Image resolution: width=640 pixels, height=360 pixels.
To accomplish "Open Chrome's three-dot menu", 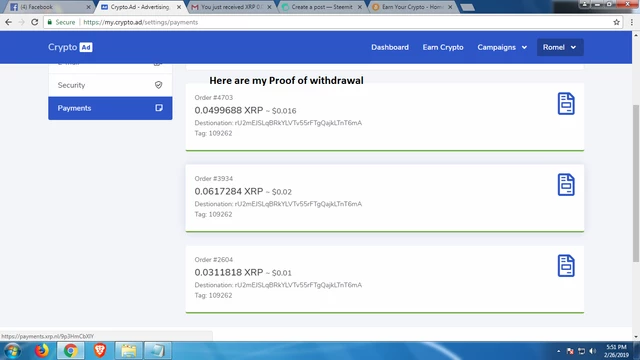I will click(x=631, y=22).
